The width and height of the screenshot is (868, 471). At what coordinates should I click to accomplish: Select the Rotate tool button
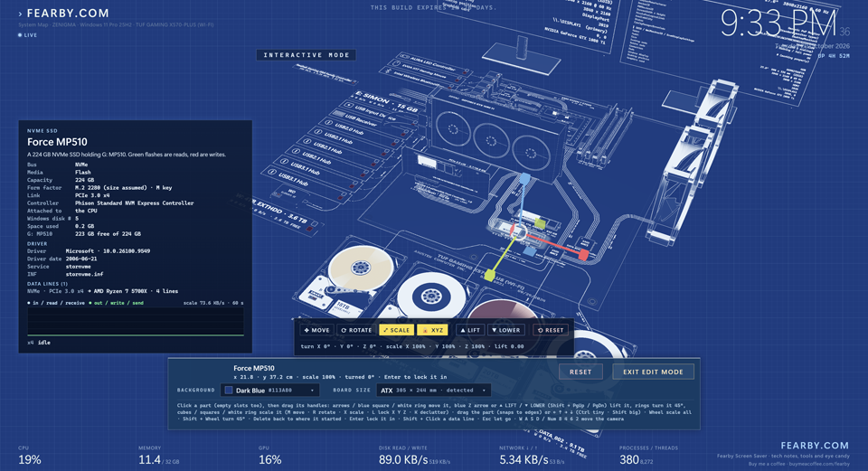(x=356, y=330)
